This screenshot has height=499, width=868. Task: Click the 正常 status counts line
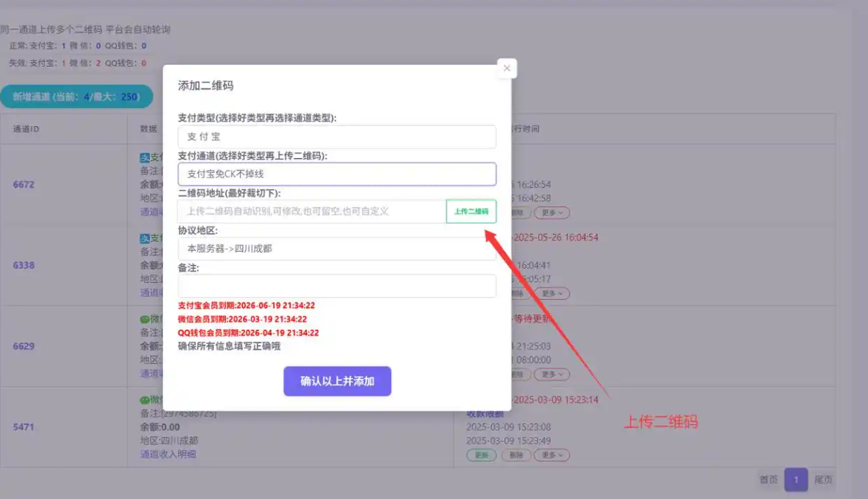coord(77,46)
